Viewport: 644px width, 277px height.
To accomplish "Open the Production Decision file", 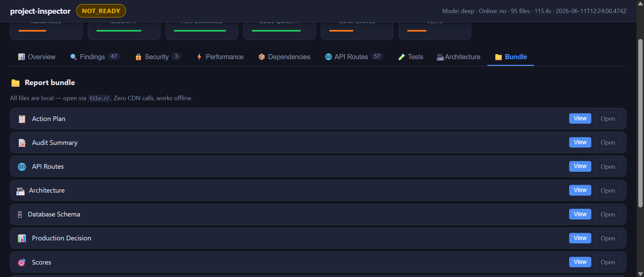I will (x=608, y=238).
